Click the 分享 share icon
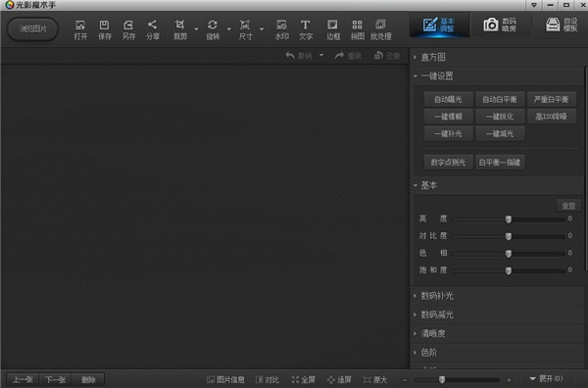 click(x=153, y=30)
